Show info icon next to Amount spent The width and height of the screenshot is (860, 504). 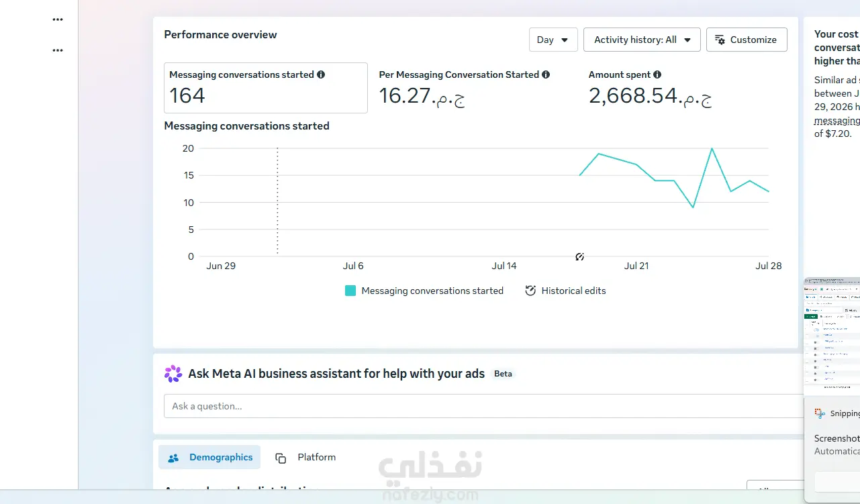tap(657, 74)
